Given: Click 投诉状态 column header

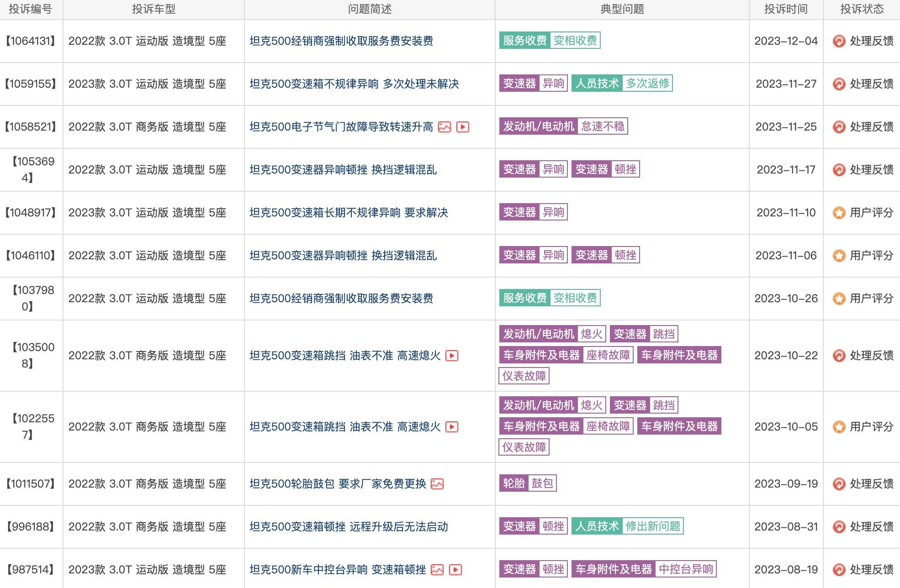Looking at the screenshot, I should tap(862, 9).
